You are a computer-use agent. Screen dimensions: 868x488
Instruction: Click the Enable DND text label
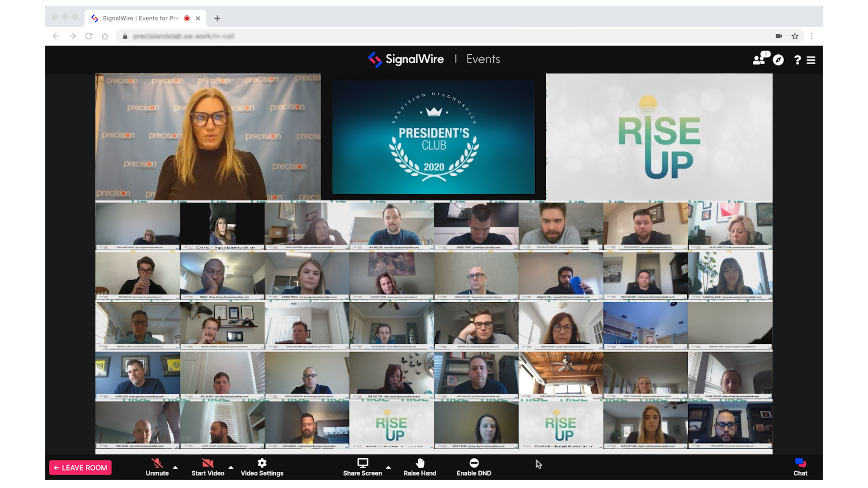click(x=474, y=473)
